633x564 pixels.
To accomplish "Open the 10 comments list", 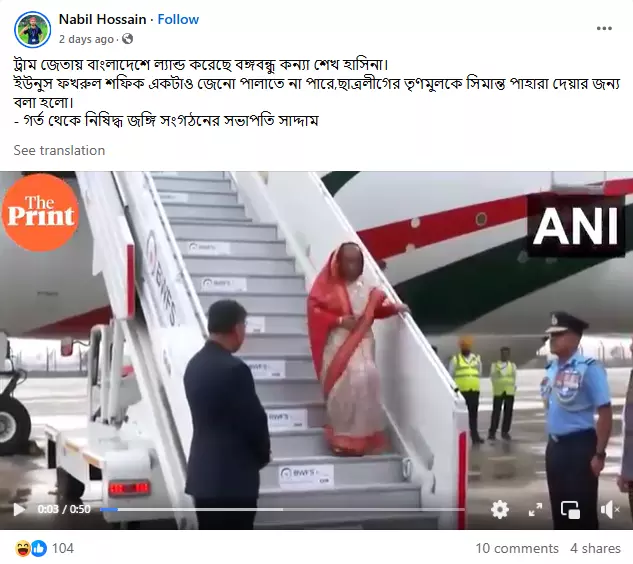I will [517, 548].
